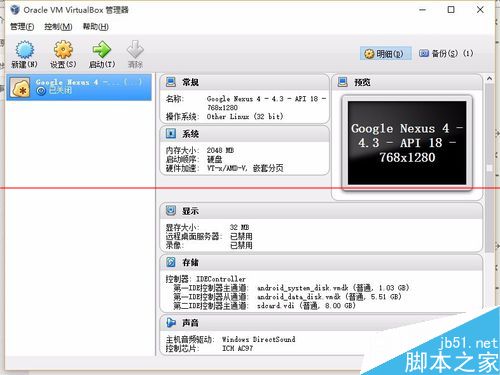Open Settings (设置) gear toolbar icon

[x=63, y=50]
